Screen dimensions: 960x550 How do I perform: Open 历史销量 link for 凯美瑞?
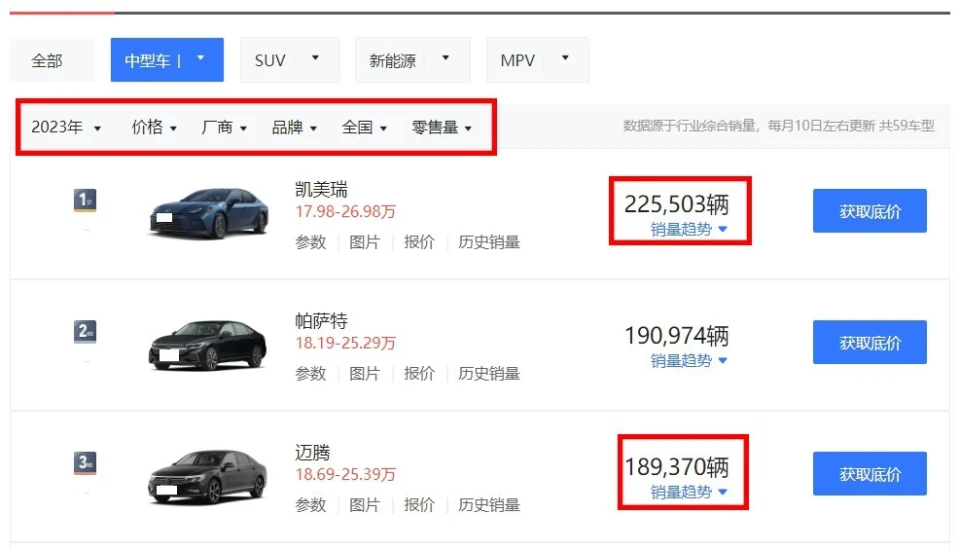(489, 243)
